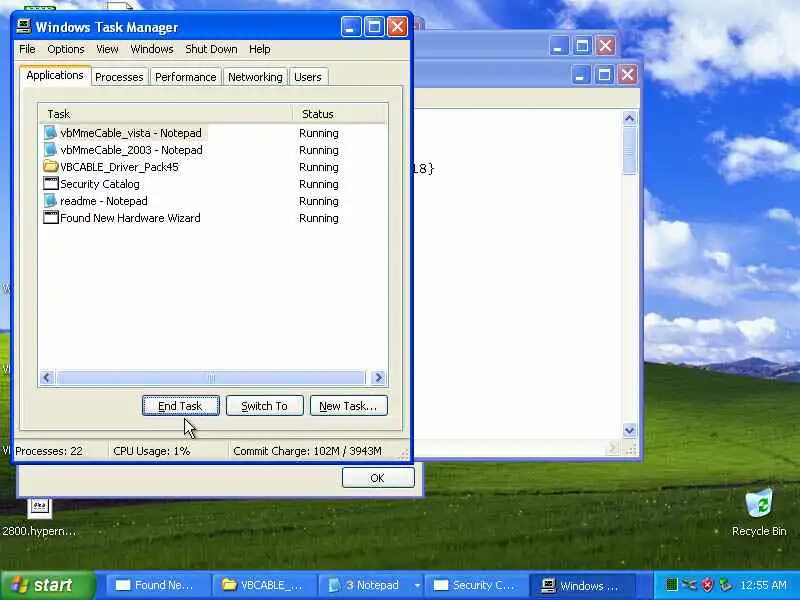800x600 pixels.
Task: Open the Options menu
Action: 66,49
